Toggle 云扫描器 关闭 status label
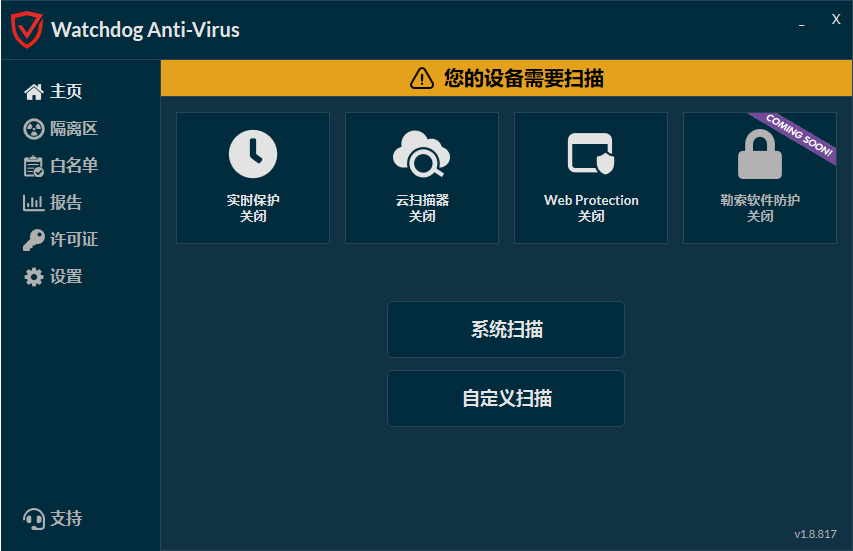Screen dimensions: 853x551 (x=422, y=208)
